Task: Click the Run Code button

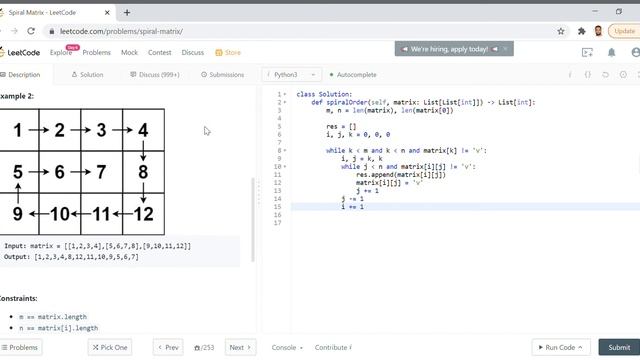Action: 561,347
